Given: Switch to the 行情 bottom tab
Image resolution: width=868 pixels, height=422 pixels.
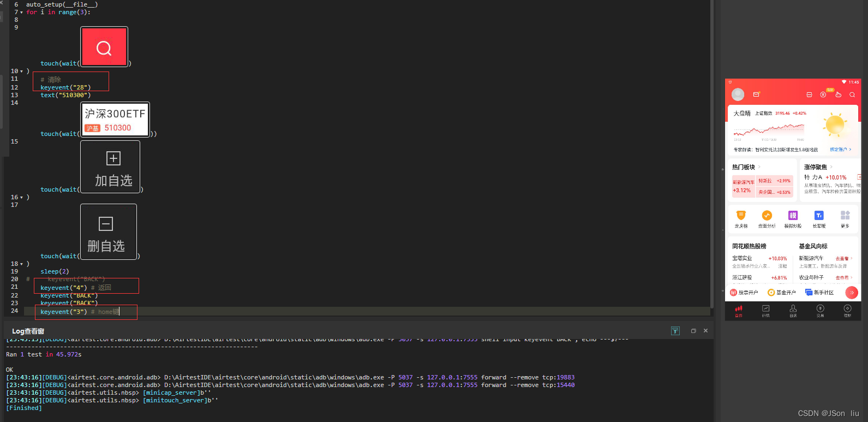Looking at the screenshot, I should (x=766, y=311).
